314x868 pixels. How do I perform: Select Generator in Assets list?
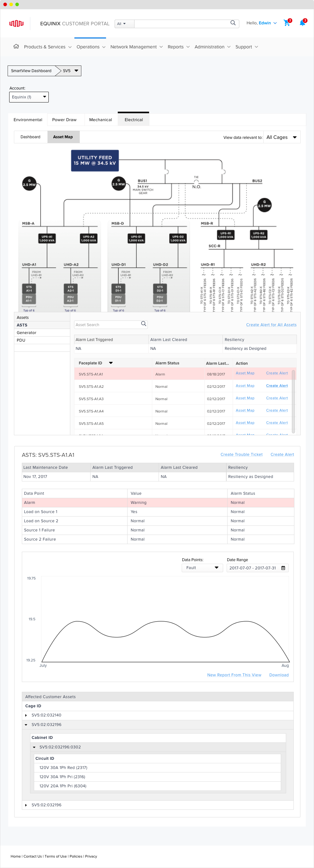tap(42, 332)
